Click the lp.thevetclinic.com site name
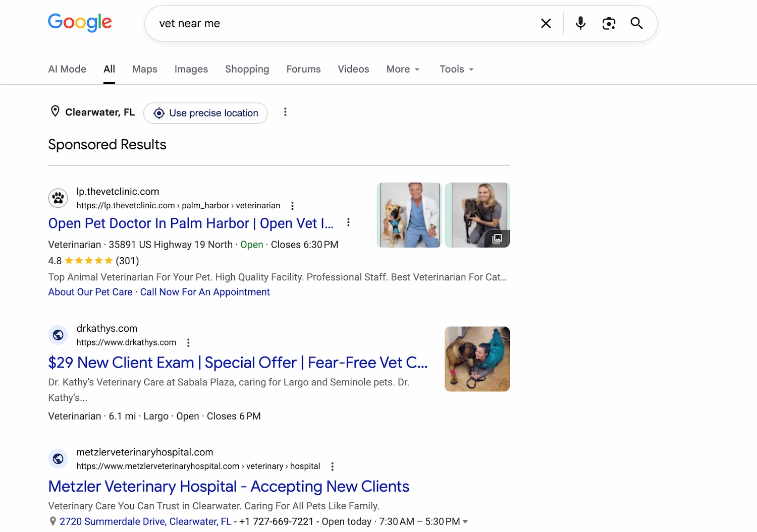The height and width of the screenshot is (532, 757). (x=118, y=192)
